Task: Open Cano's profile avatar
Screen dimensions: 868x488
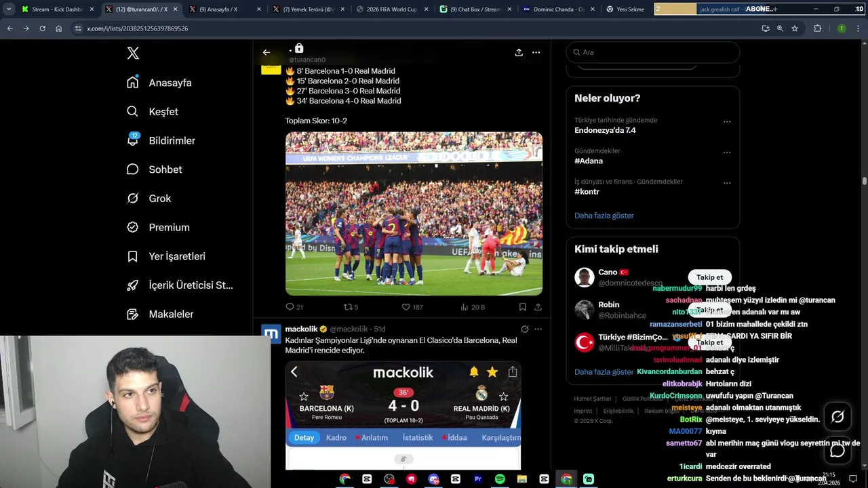Action: [585, 277]
